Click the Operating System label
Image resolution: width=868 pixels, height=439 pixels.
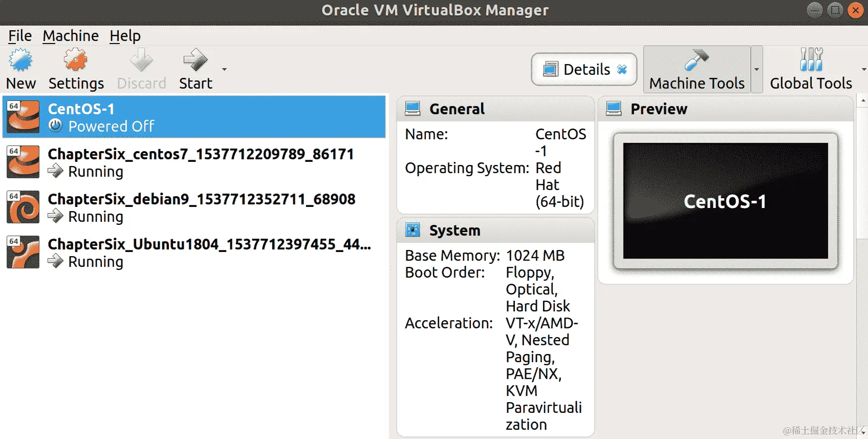point(467,168)
